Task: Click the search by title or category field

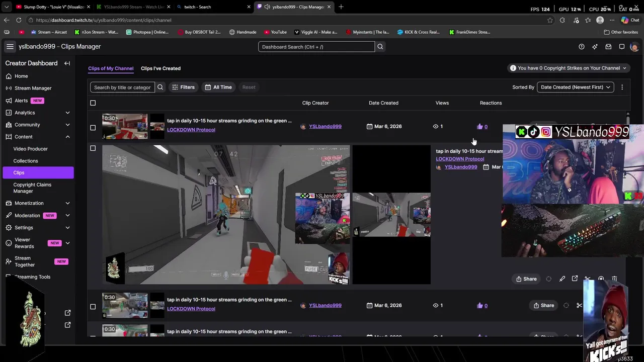Action: [122, 87]
